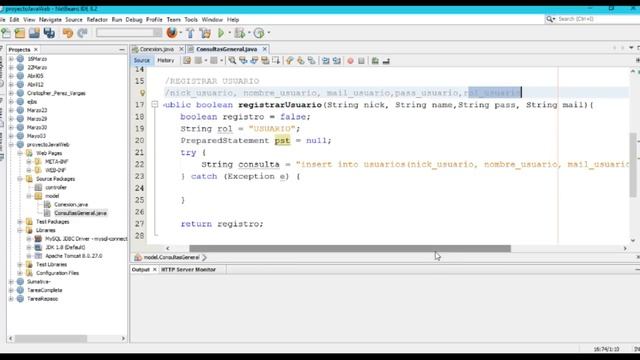This screenshot has width=640, height=360.
Task: Click model.ConsultasGeneral breadcrumb
Action: pos(171,258)
